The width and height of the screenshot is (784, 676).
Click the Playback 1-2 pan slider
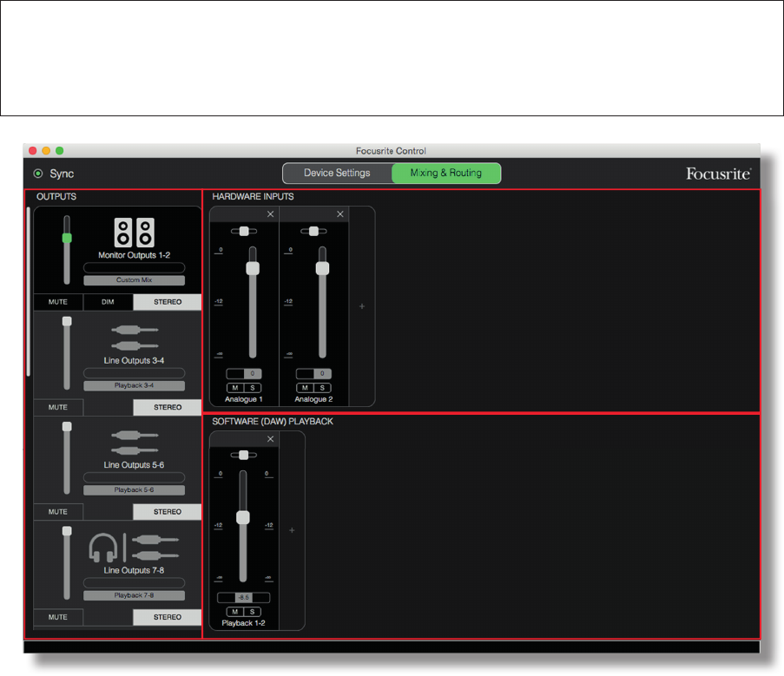point(243,455)
